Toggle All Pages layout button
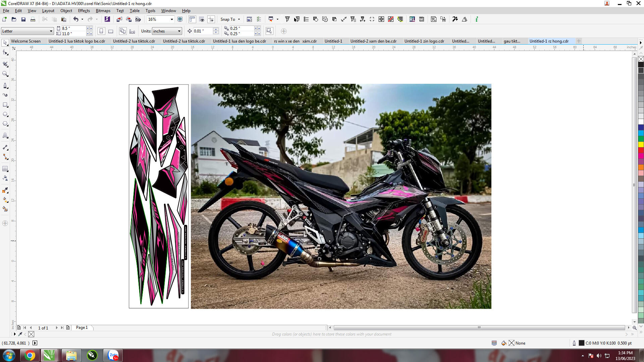The height and width of the screenshot is (362, 644). (x=123, y=31)
